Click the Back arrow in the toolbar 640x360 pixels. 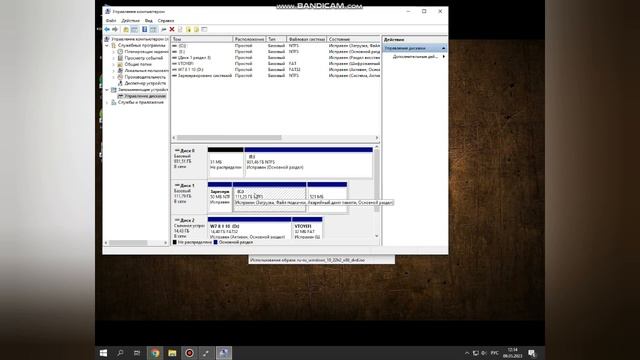point(107,29)
